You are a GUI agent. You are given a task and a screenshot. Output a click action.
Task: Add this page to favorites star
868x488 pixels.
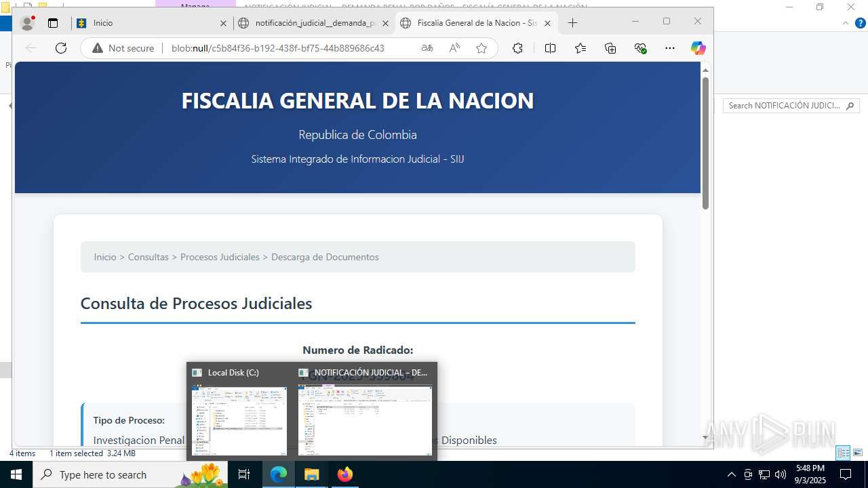click(x=481, y=48)
